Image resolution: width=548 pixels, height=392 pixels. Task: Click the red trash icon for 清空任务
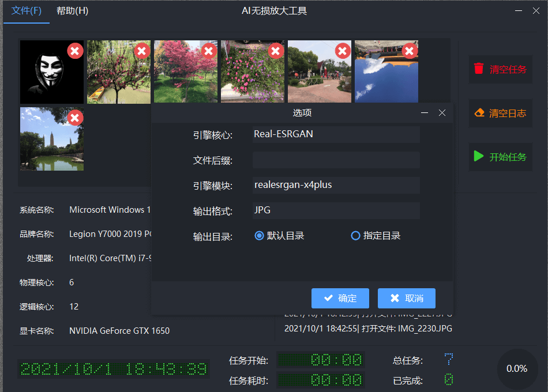(x=479, y=69)
